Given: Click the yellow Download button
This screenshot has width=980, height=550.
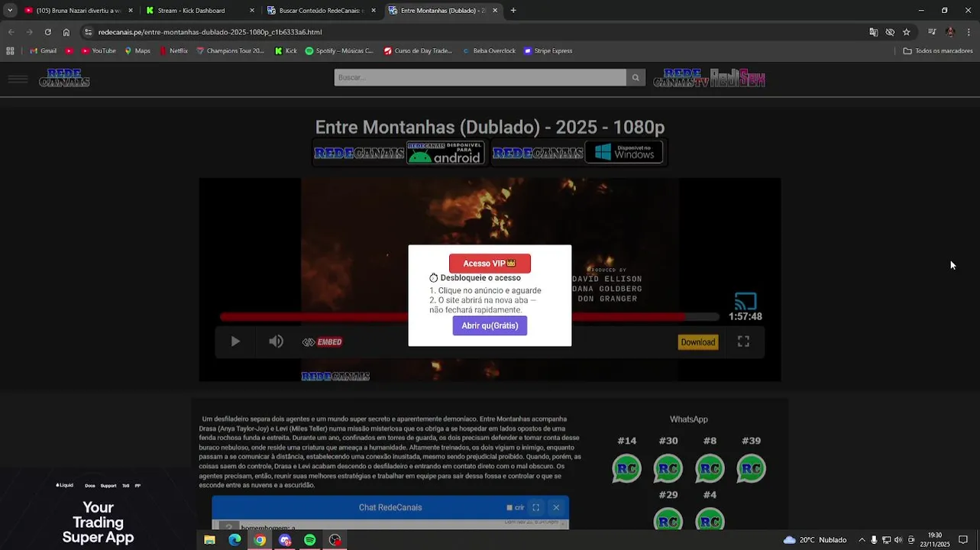Looking at the screenshot, I should pyautogui.click(x=698, y=342).
